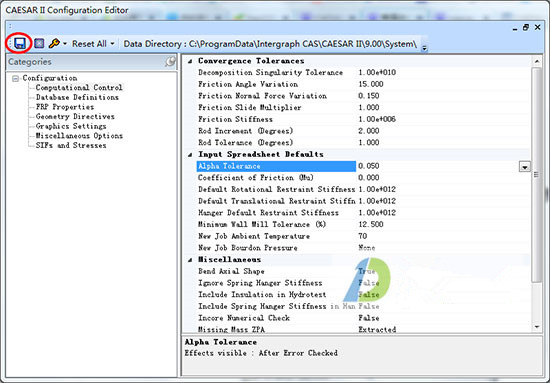Select FRP Properties category
The image size is (550, 383).
pyautogui.click(x=65, y=107)
